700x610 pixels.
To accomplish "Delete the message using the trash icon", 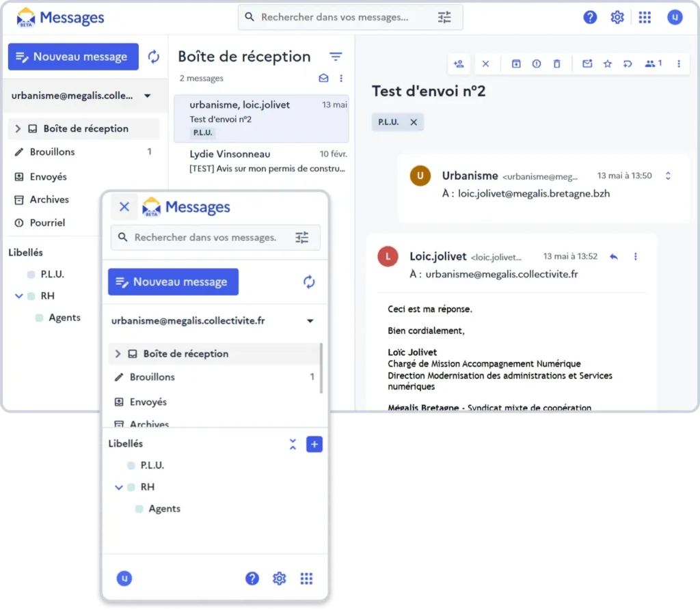I will pyautogui.click(x=556, y=64).
